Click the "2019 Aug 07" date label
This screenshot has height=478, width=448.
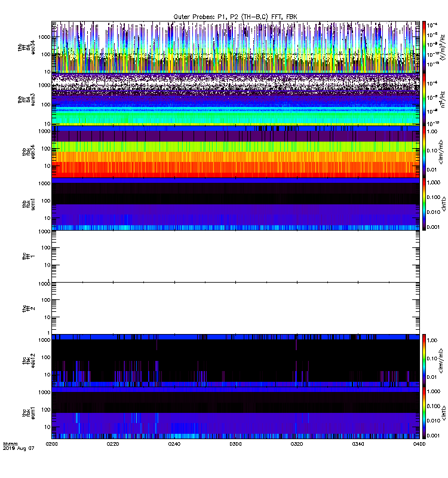[x=19, y=448]
